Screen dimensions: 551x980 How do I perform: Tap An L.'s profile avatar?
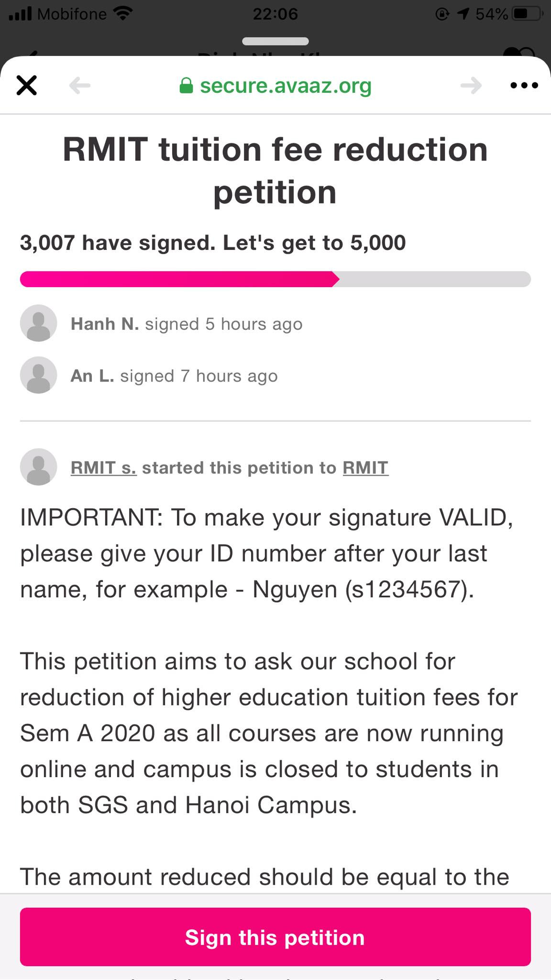[38, 376]
